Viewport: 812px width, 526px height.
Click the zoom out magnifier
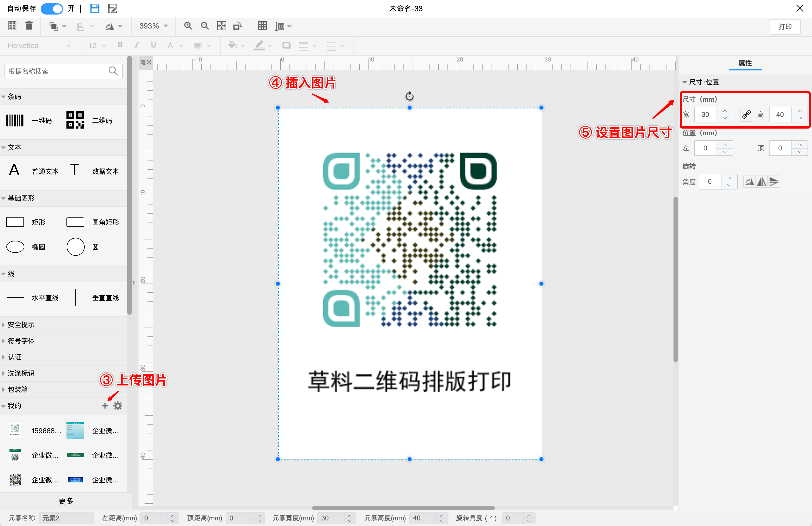205,26
